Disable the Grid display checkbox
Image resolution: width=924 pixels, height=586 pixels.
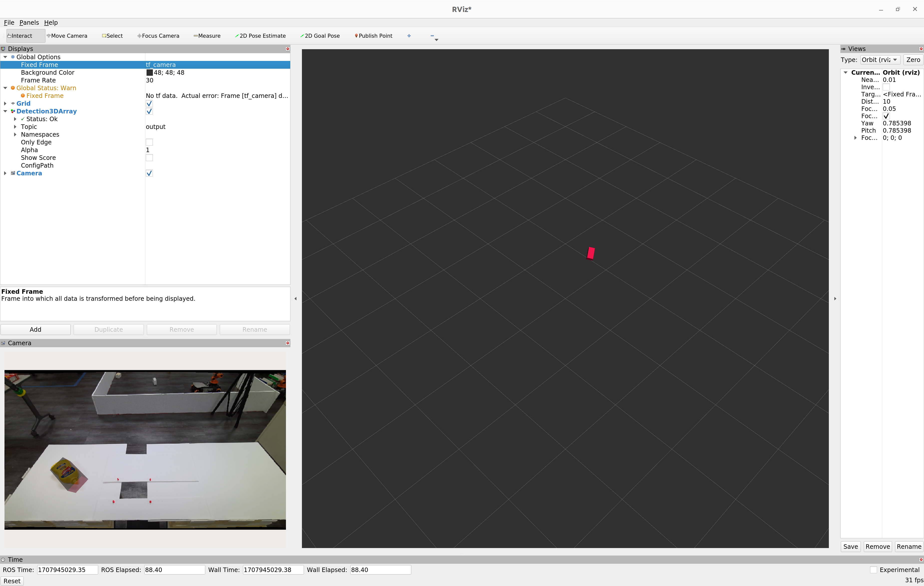149,103
